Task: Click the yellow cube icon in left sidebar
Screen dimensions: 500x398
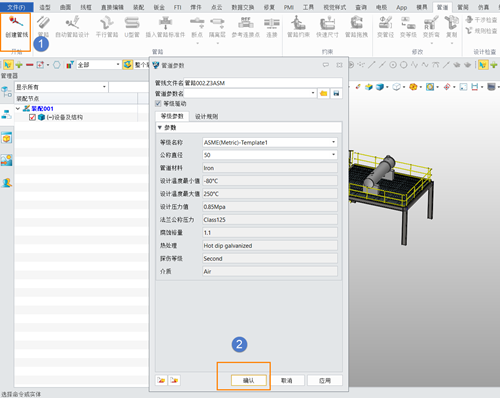Action: 7,138
